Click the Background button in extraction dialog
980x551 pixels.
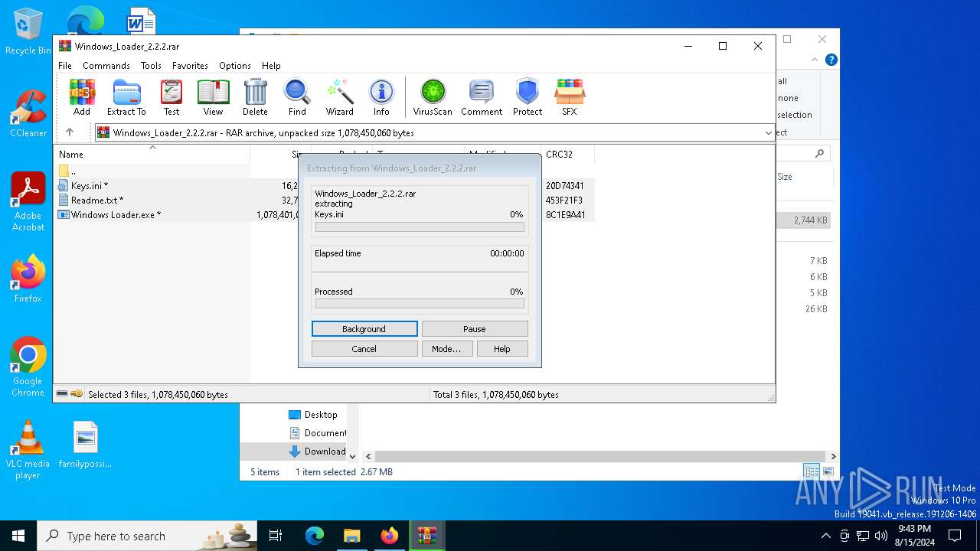coord(364,329)
